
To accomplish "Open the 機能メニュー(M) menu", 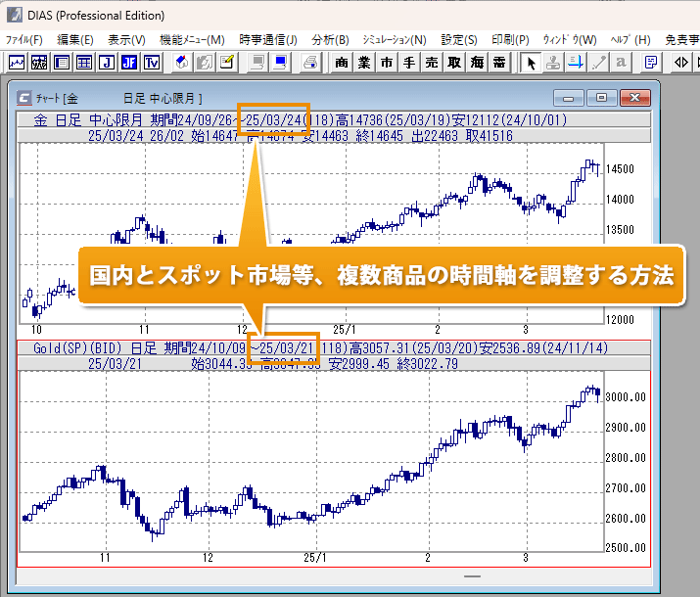I will (x=192, y=40).
